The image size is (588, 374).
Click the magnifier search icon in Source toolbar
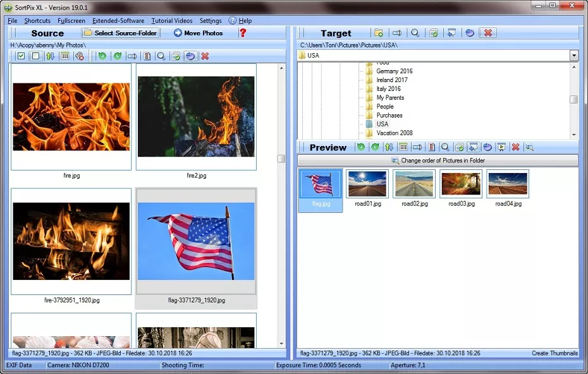(x=161, y=56)
